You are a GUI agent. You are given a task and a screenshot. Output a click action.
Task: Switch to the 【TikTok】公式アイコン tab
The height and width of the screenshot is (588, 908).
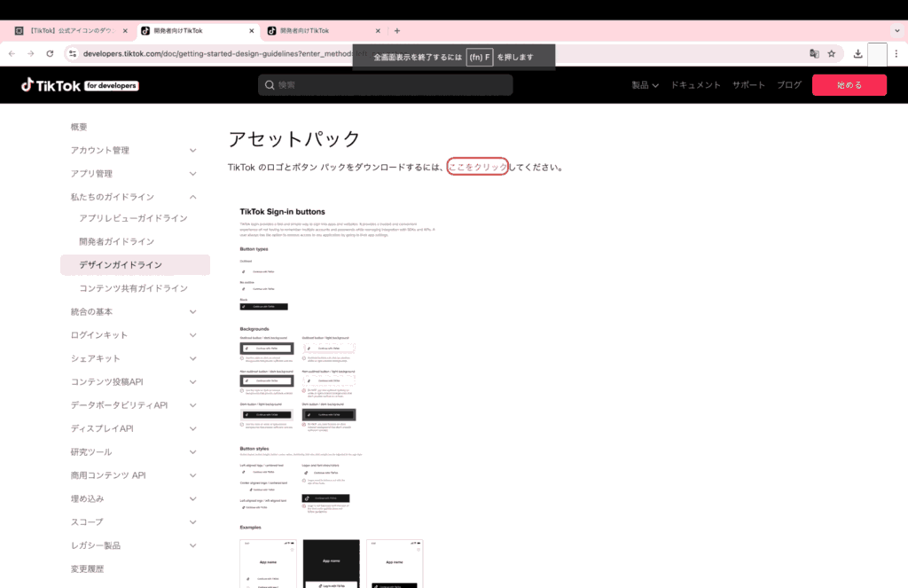(71, 31)
